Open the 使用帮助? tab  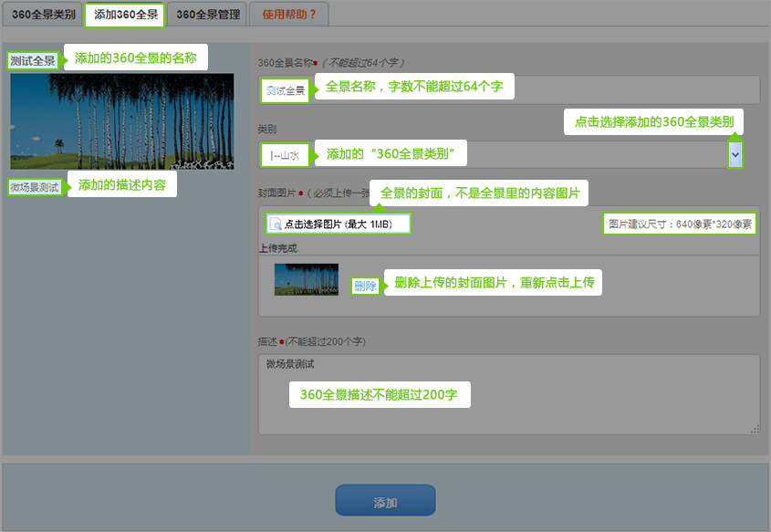[288, 15]
